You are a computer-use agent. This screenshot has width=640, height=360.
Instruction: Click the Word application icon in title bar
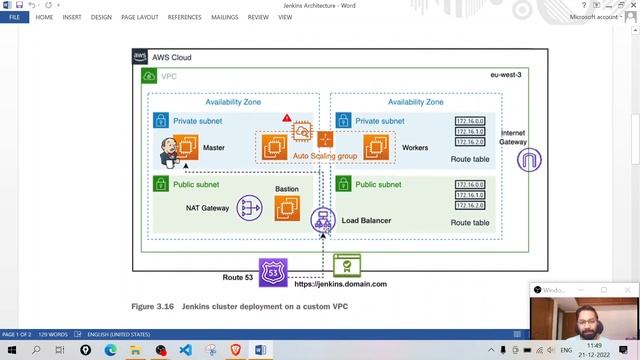coord(7,5)
